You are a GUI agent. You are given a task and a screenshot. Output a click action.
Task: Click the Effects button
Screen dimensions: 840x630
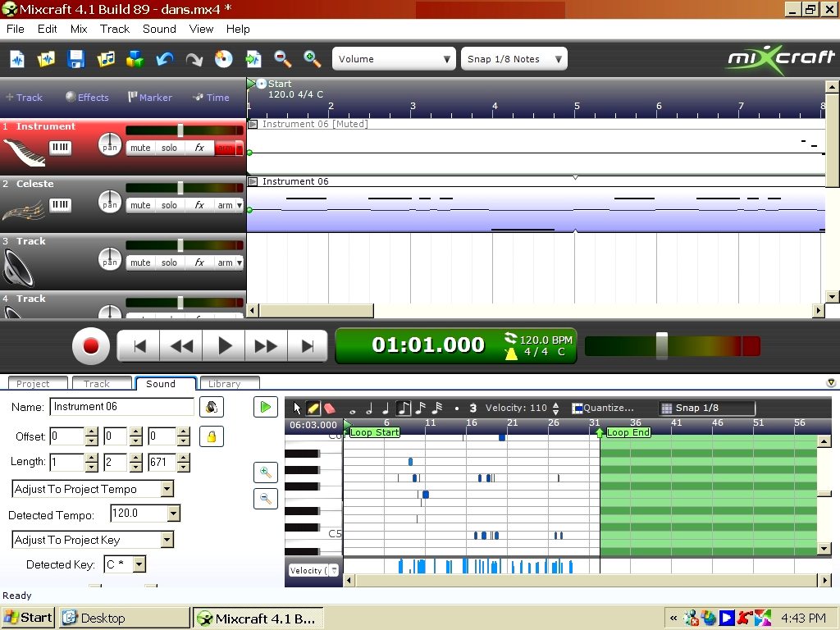point(87,98)
